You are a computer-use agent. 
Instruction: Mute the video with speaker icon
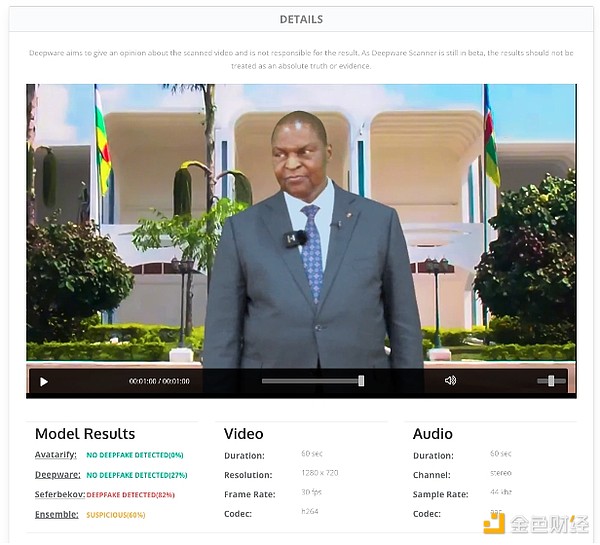(450, 381)
